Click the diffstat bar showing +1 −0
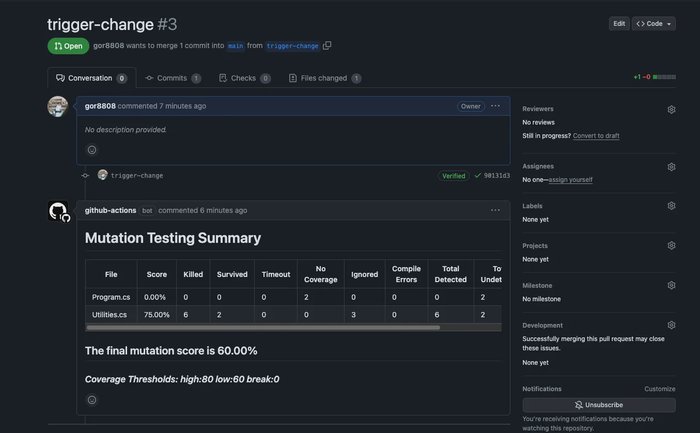The width and height of the screenshot is (700, 433). (654, 77)
